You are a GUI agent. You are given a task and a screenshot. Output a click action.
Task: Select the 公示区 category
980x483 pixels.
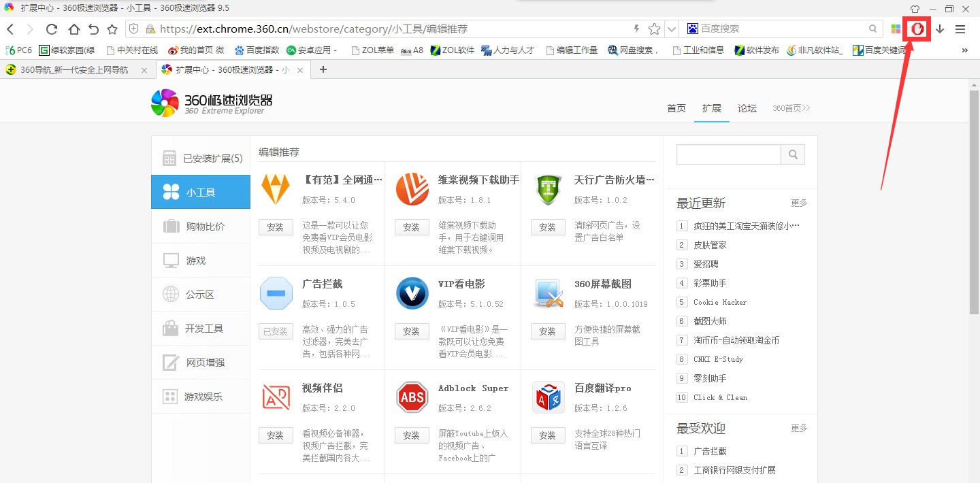point(201,295)
